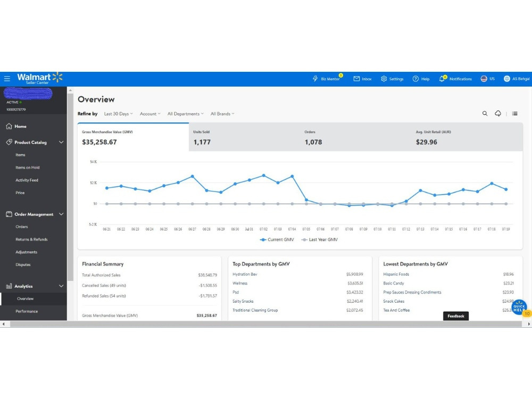Click Prep Sauces Dressing Condiments row
The image size is (532, 399).
(x=448, y=292)
